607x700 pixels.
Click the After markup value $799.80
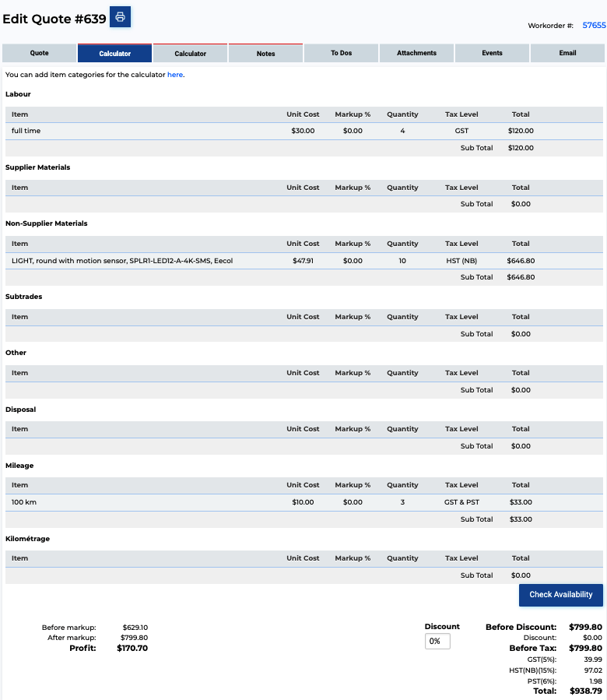134,638
